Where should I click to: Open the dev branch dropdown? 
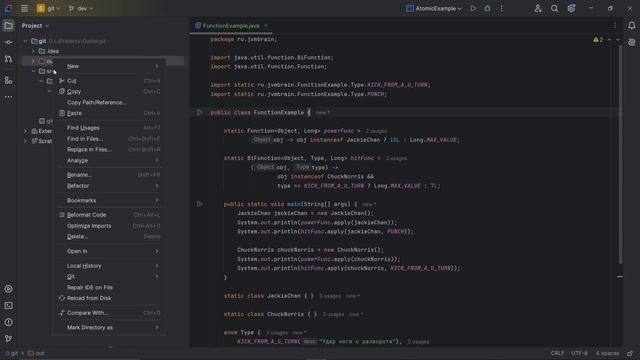click(81, 8)
